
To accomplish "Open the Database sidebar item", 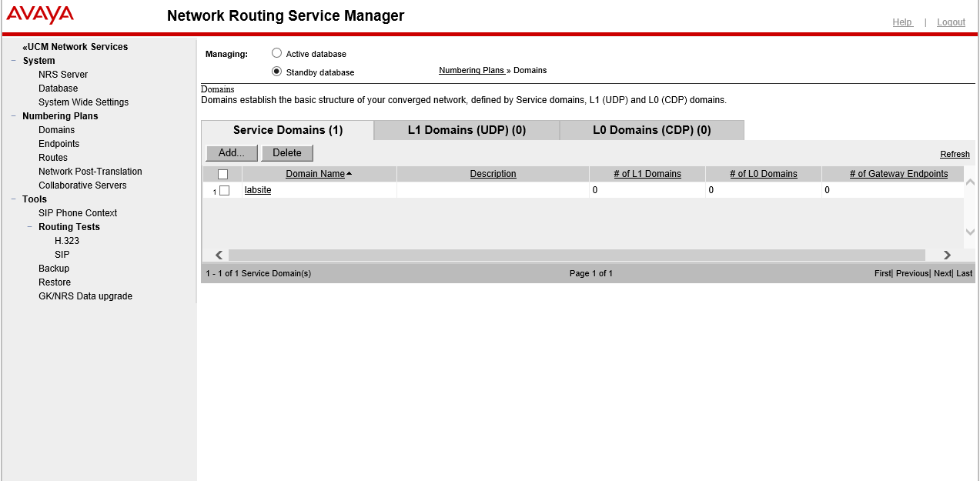I will 59,89.
